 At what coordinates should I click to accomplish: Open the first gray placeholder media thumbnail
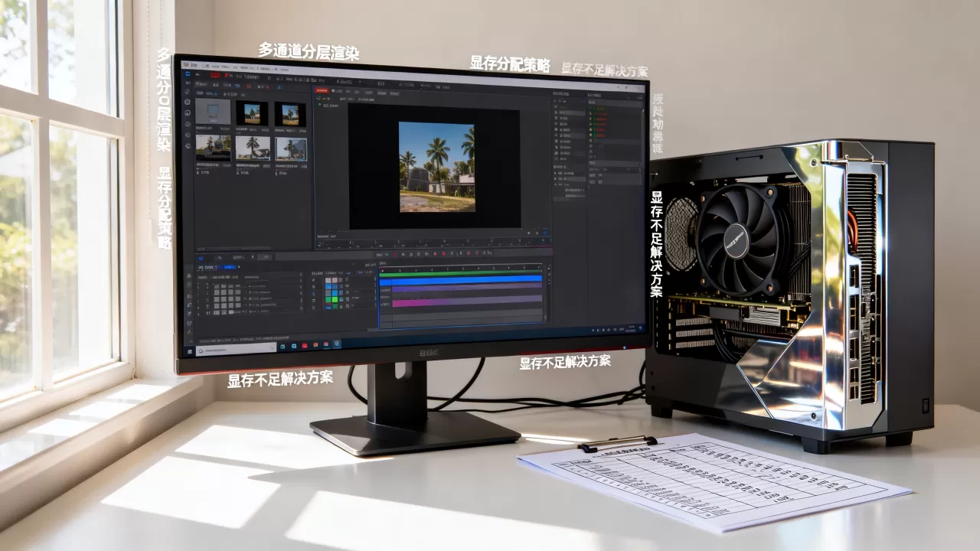coord(212,112)
